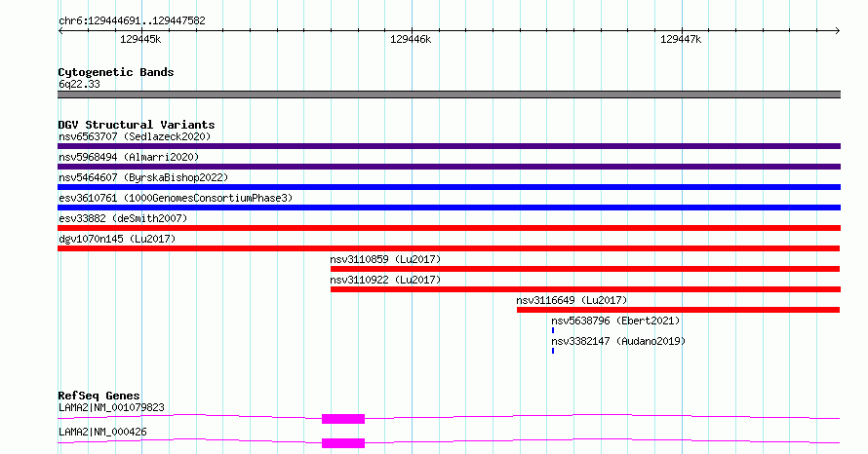868x454 pixels.
Task: Select the RefSeq Genes track title
Action: tap(99, 396)
